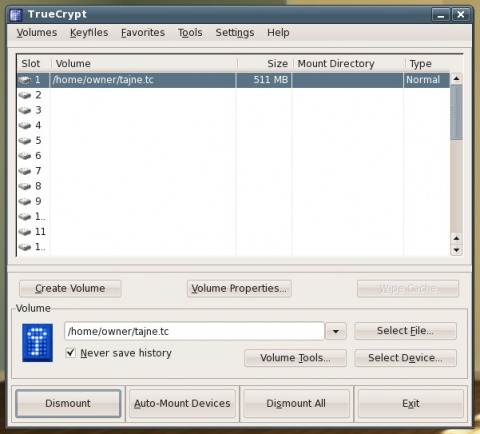
Task: Sort by the Size column header
Action: tap(265, 63)
